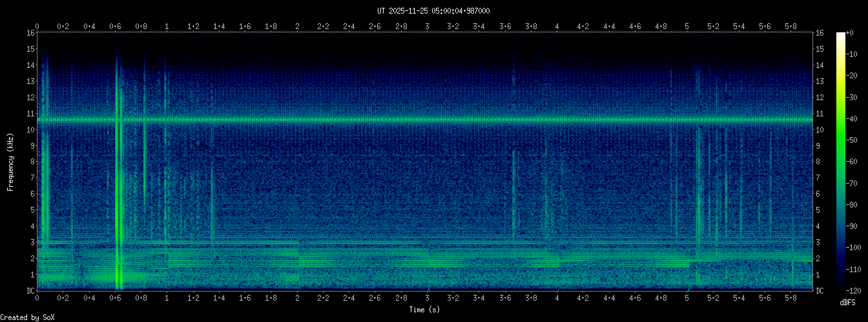Click the "5" tick on the right frequency axis
This screenshot has width=868, height=322.
coord(818,209)
